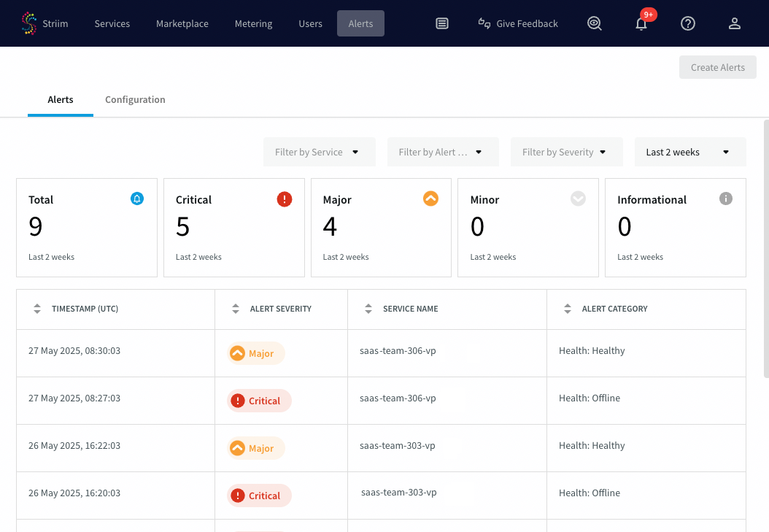Click the documentation icon in the top navbar

(442, 23)
